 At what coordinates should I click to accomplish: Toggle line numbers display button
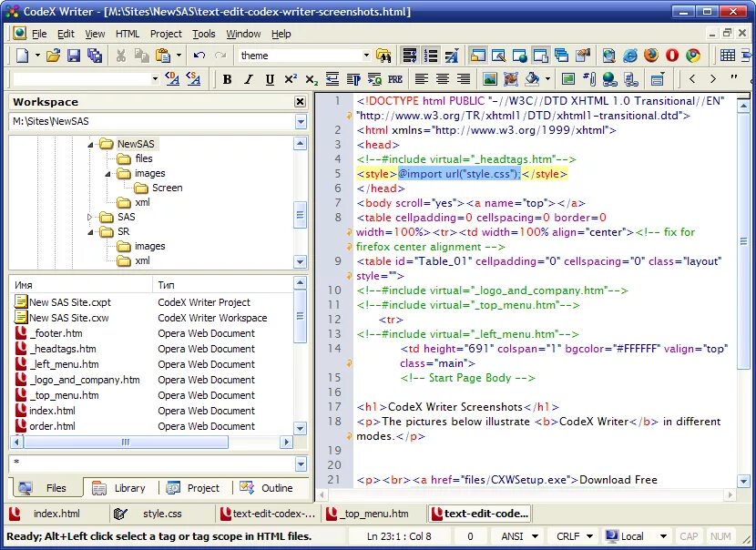[x=431, y=56]
